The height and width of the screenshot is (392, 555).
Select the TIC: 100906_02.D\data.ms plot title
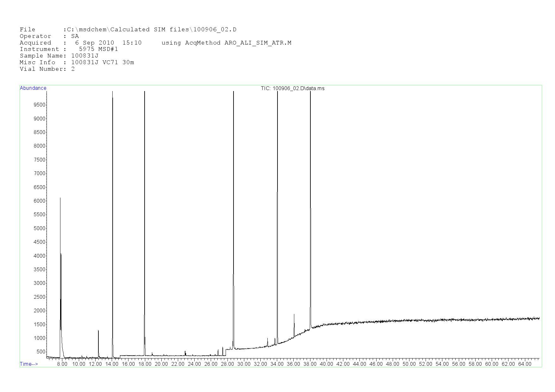coord(292,89)
